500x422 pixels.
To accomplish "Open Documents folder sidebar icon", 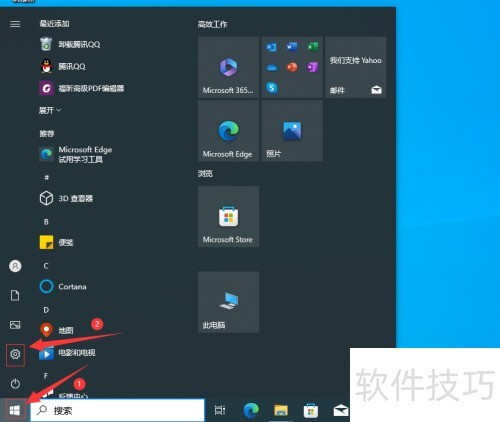I will pyautogui.click(x=15, y=295).
